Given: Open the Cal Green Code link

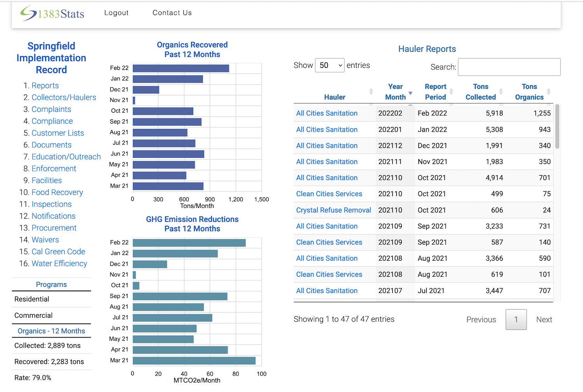Looking at the screenshot, I should [58, 252].
